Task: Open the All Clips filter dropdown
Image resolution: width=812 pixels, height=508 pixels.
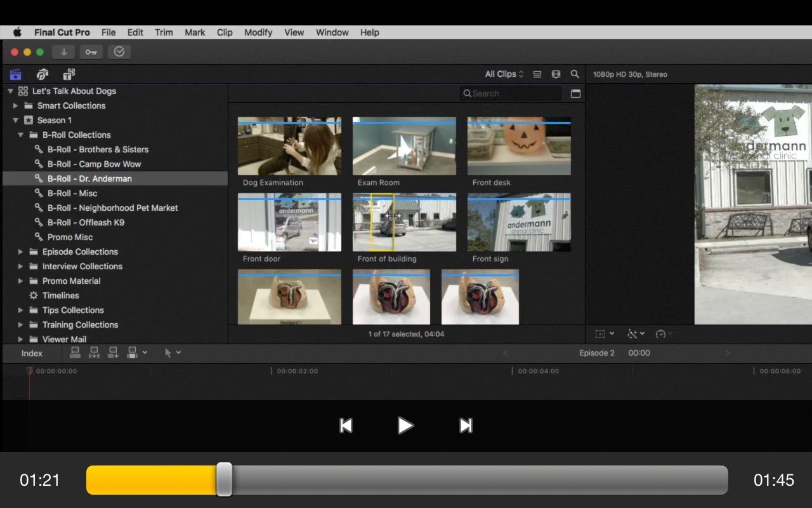Action: pos(504,74)
